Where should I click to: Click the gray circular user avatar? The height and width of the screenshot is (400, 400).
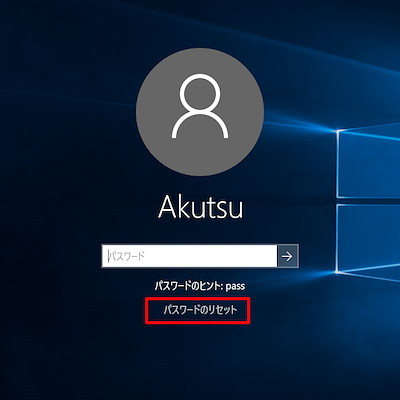(200, 111)
